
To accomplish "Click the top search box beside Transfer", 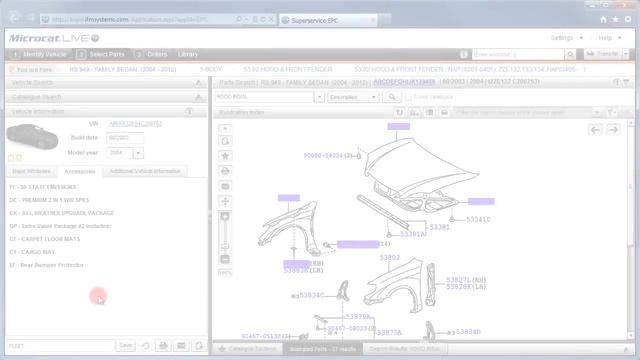I will click(518, 54).
